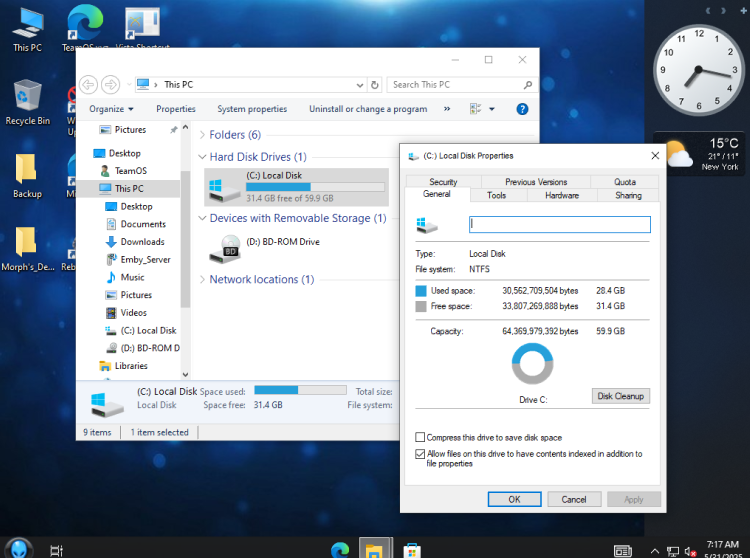
Task: Click the drive label input field
Action: pos(560,224)
